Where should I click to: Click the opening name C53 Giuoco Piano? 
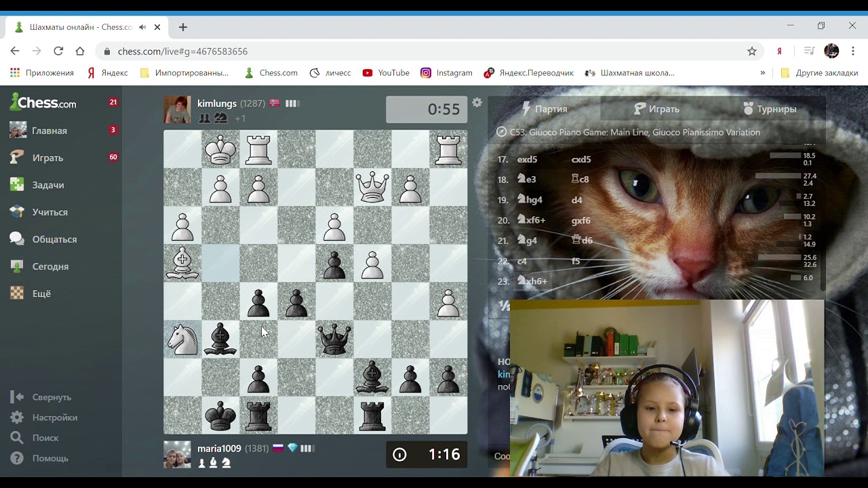click(635, 132)
